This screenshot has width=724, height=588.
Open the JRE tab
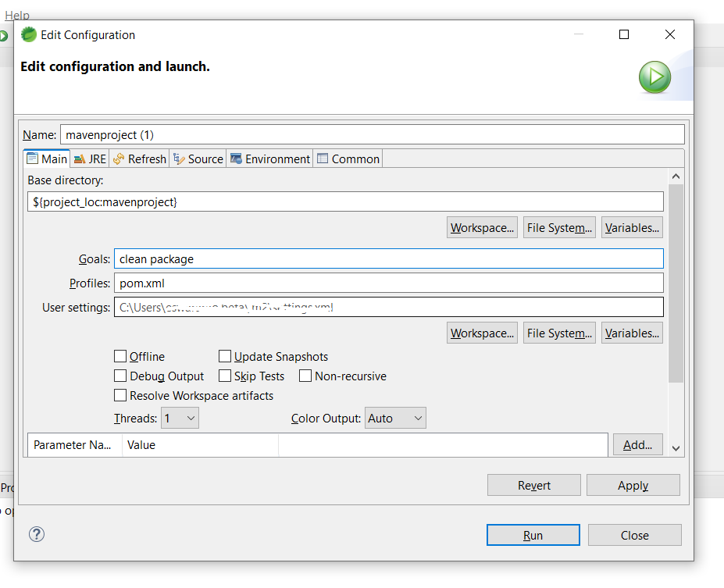(90, 159)
